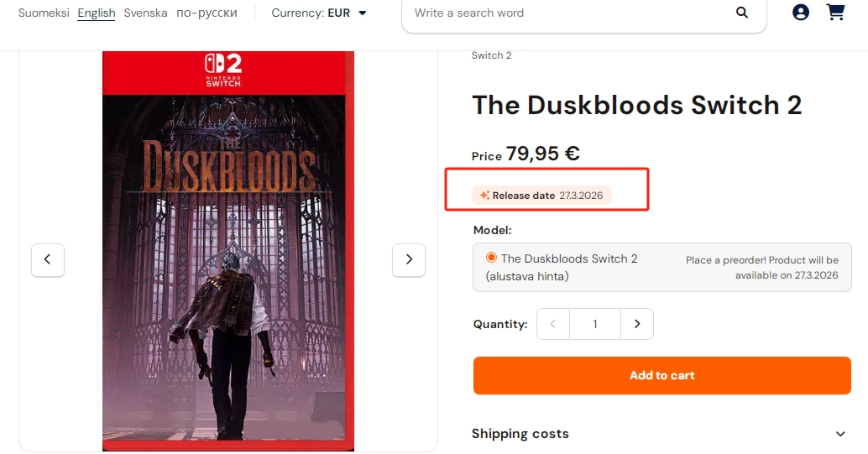The image size is (868, 454).
Task: Switch language to Suomeksi
Action: coord(44,13)
